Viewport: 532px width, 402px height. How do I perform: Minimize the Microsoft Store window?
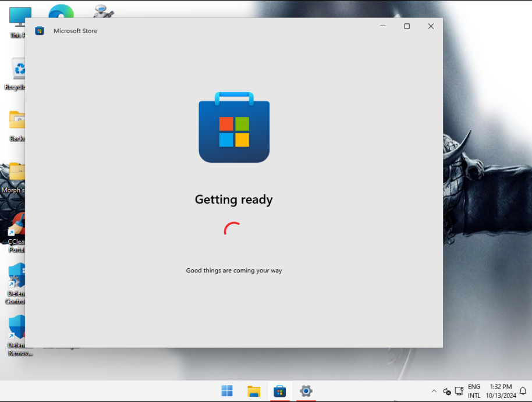[x=383, y=26]
